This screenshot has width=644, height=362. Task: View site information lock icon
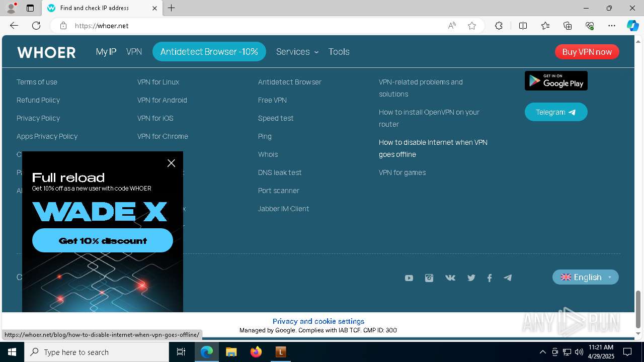tap(63, 26)
